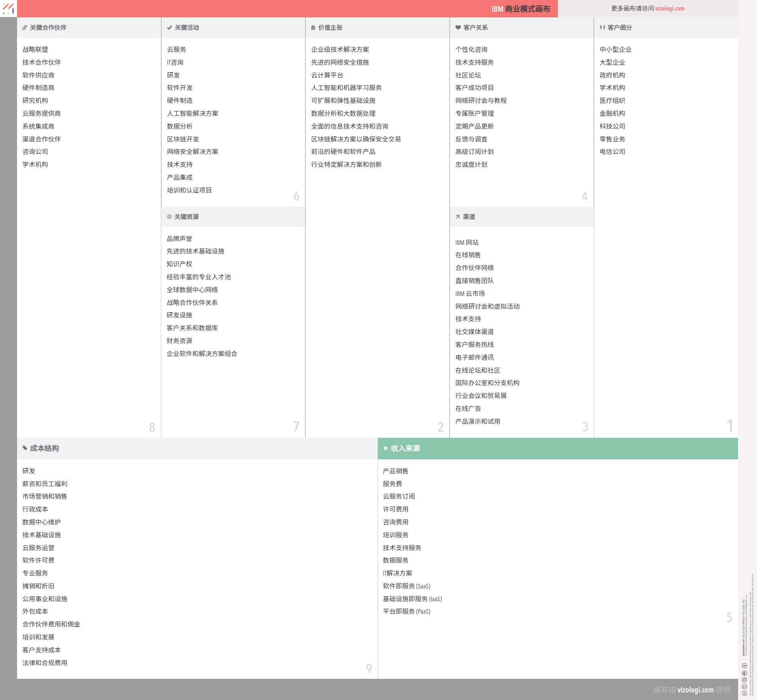Screen dimensions: 757x700
Task: Click the link icon beside 关键合作伙伴
Action: (x=25, y=28)
